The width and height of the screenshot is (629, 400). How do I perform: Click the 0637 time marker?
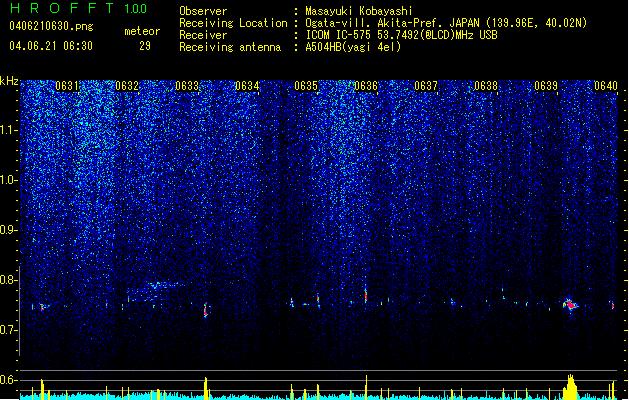[426, 86]
